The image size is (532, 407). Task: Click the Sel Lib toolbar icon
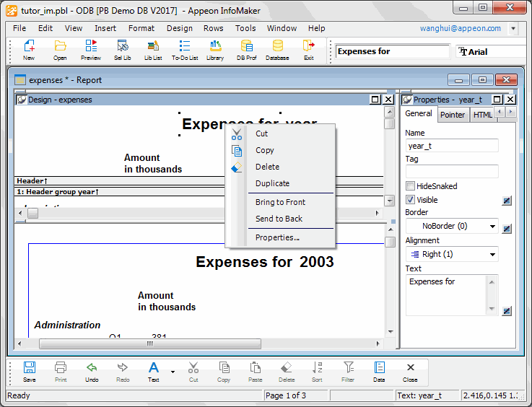click(x=123, y=50)
